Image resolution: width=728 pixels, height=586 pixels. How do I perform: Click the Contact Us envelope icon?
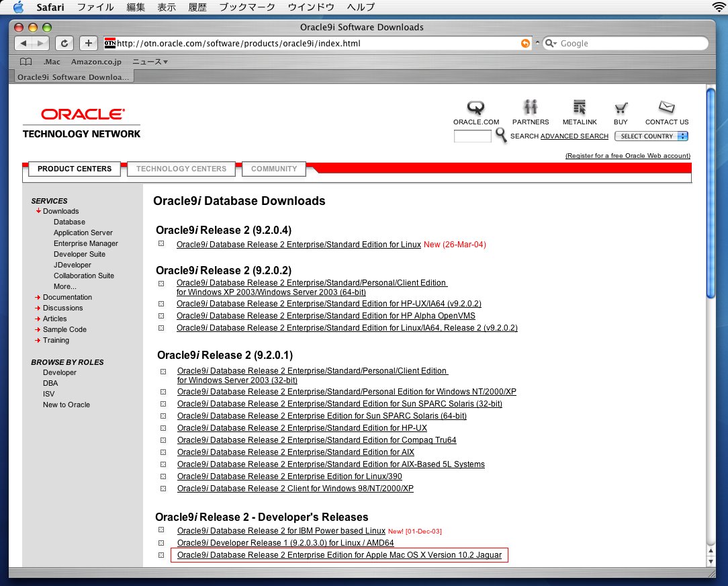click(x=666, y=108)
